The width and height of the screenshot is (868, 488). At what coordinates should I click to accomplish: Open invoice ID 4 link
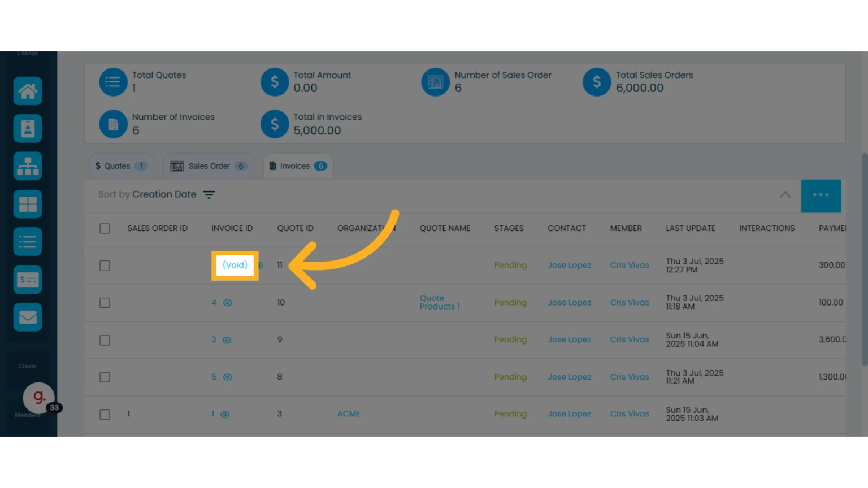(214, 303)
